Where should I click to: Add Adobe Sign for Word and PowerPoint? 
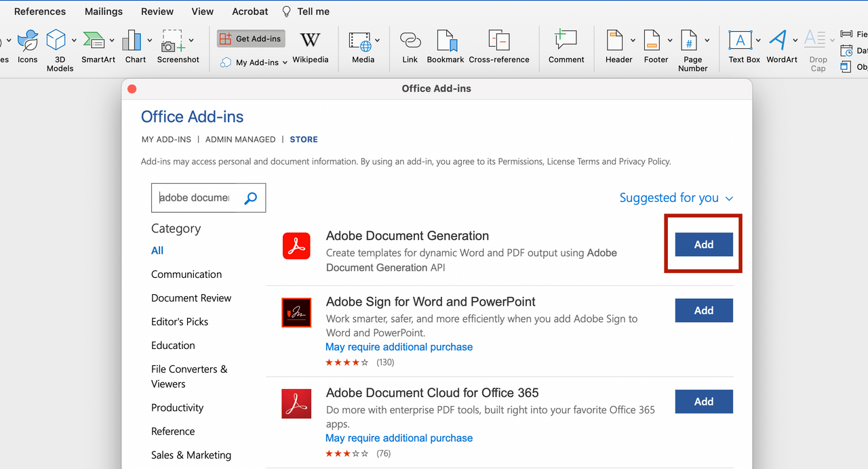click(704, 310)
